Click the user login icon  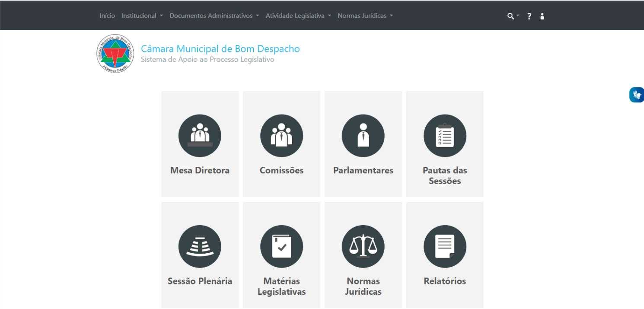(x=542, y=16)
